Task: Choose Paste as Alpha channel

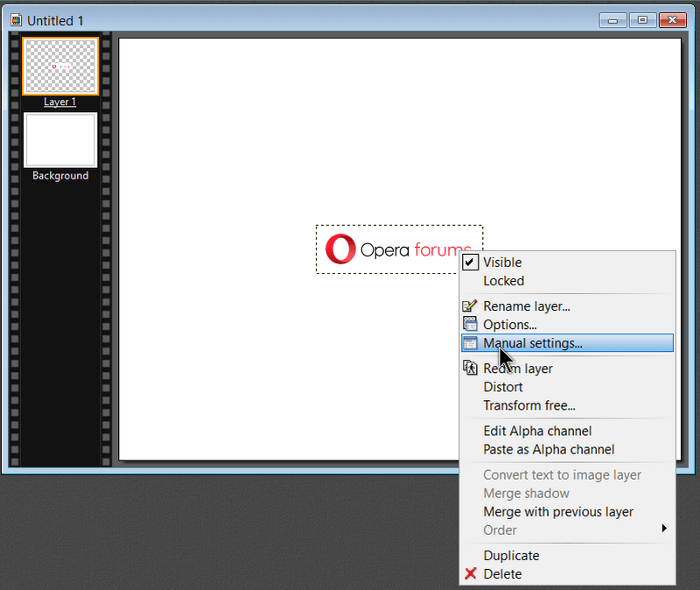Action: (549, 449)
